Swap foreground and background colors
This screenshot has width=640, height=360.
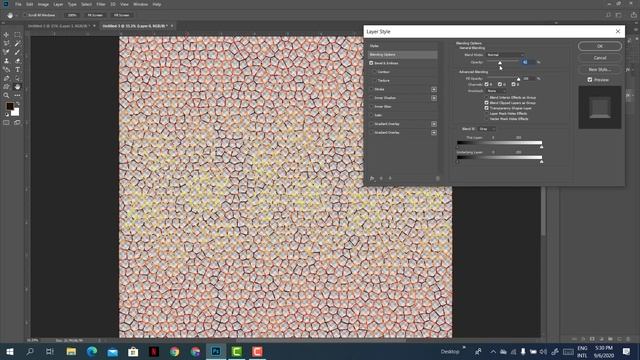click(x=17, y=104)
